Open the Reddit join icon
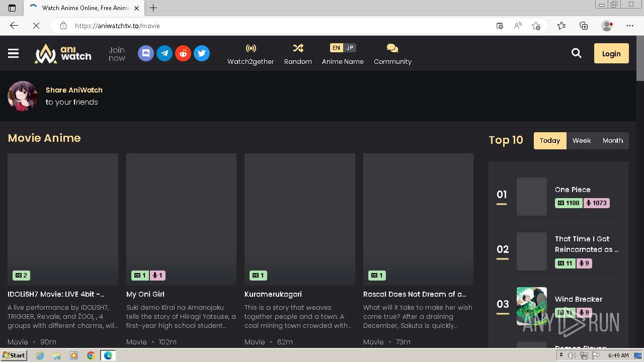This screenshot has width=644, height=362. tap(183, 53)
